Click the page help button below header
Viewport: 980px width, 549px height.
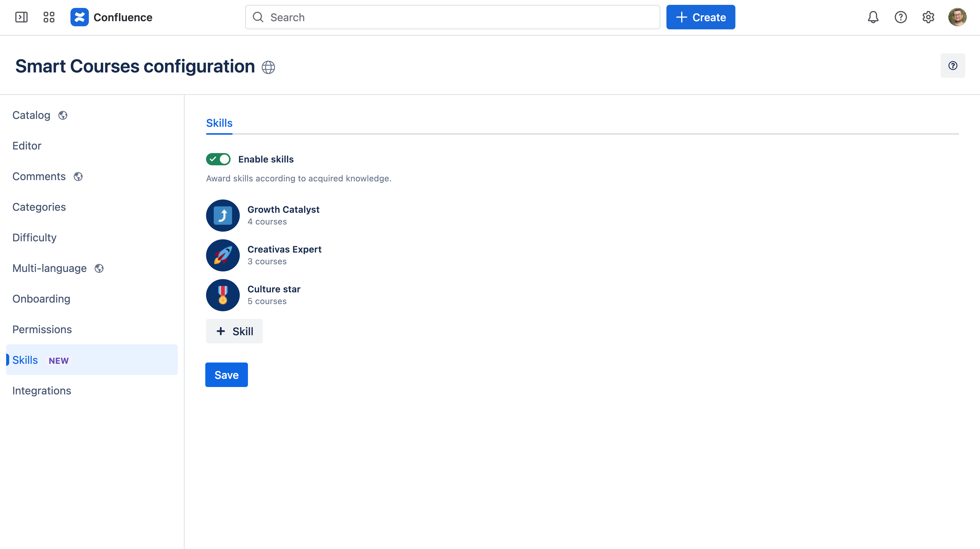click(953, 66)
